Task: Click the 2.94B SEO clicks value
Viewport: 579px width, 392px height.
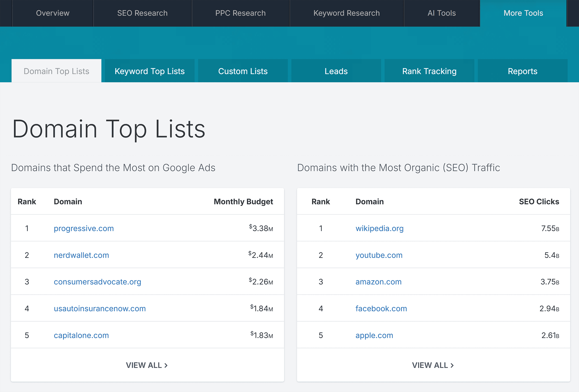Action: click(x=549, y=309)
